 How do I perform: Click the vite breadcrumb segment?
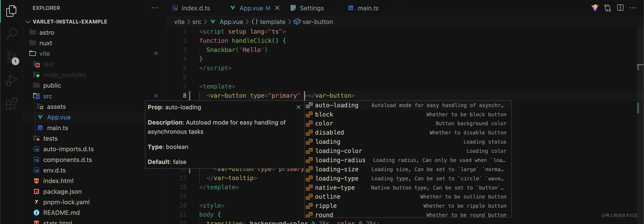coord(179,22)
